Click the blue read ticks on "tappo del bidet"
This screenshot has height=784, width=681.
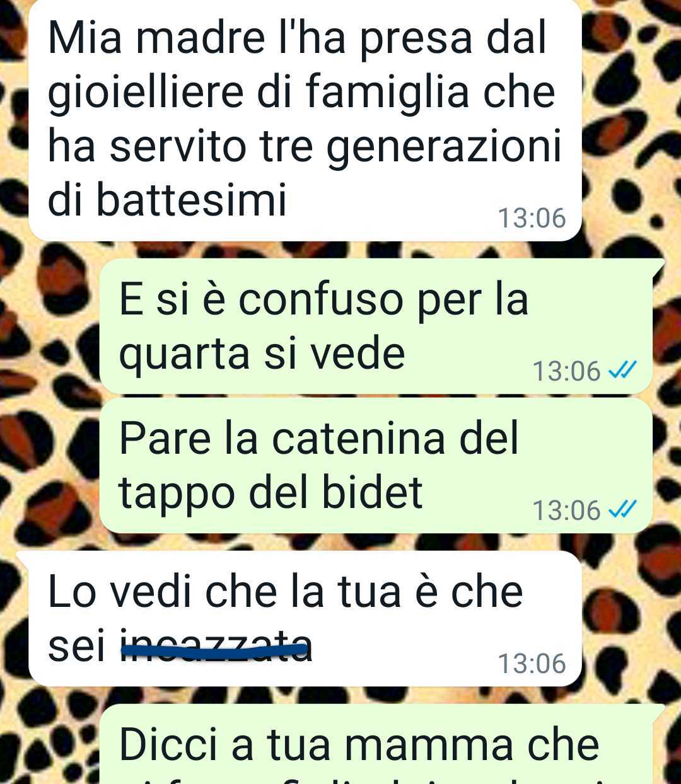point(622,509)
